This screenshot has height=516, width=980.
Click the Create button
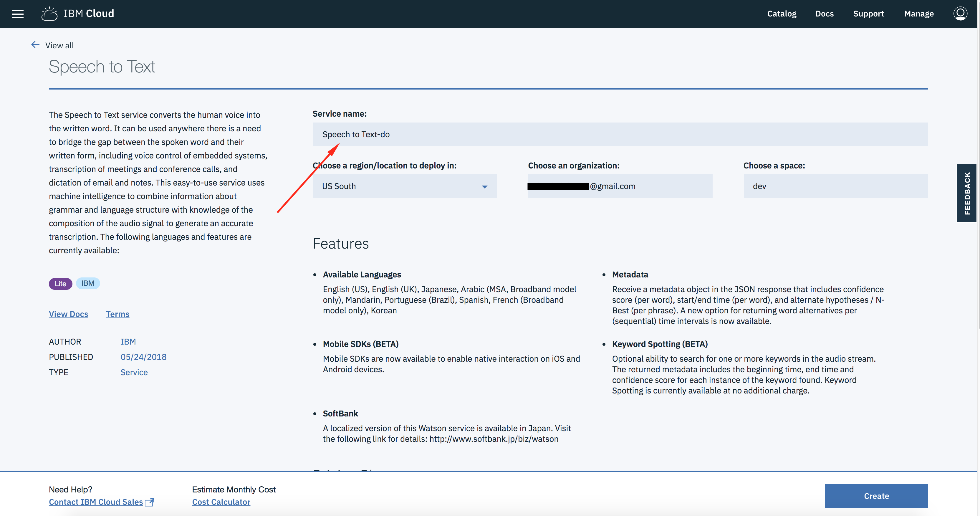point(876,496)
